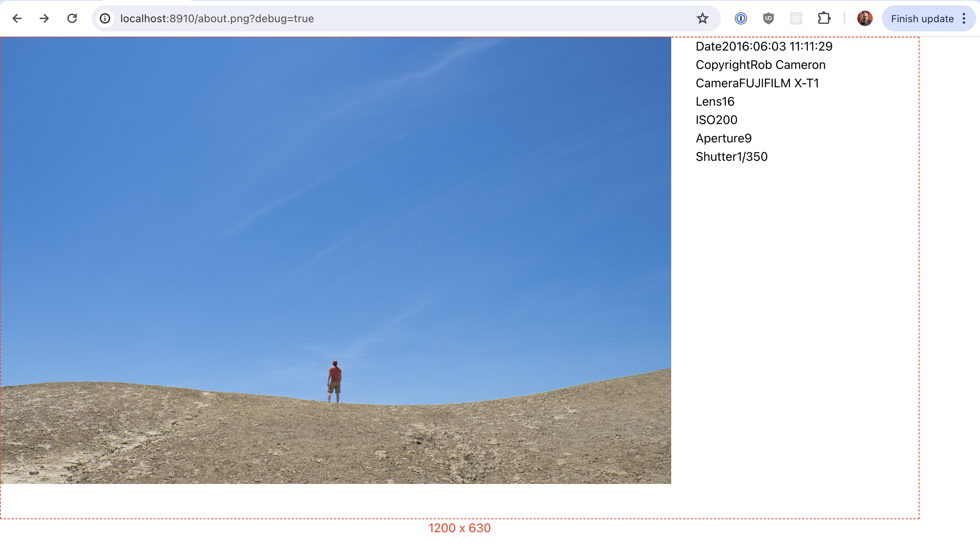Click the profile avatar icon
This screenshot has height=559, width=980.
[865, 18]
